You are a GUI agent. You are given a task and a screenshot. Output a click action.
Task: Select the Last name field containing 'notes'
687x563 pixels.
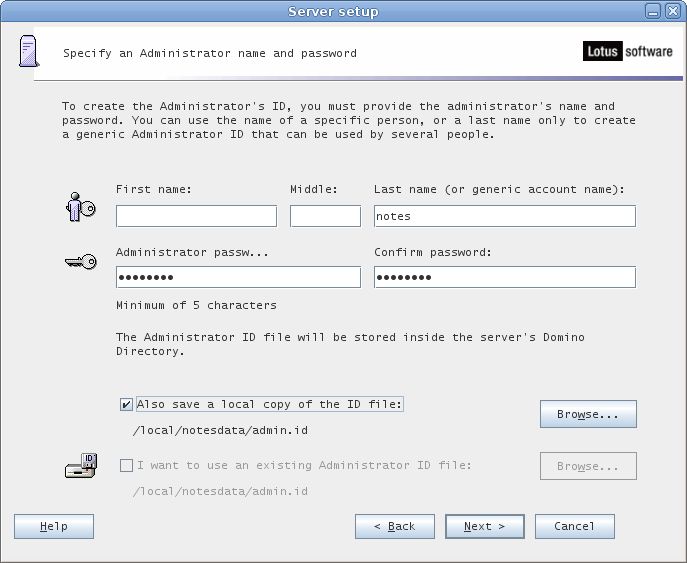[504, 216]
